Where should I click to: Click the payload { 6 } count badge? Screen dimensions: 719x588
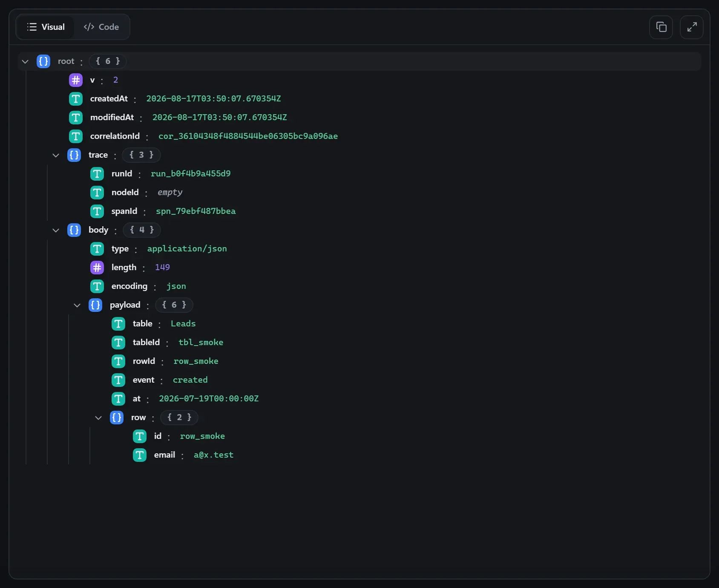coord(174,305)
